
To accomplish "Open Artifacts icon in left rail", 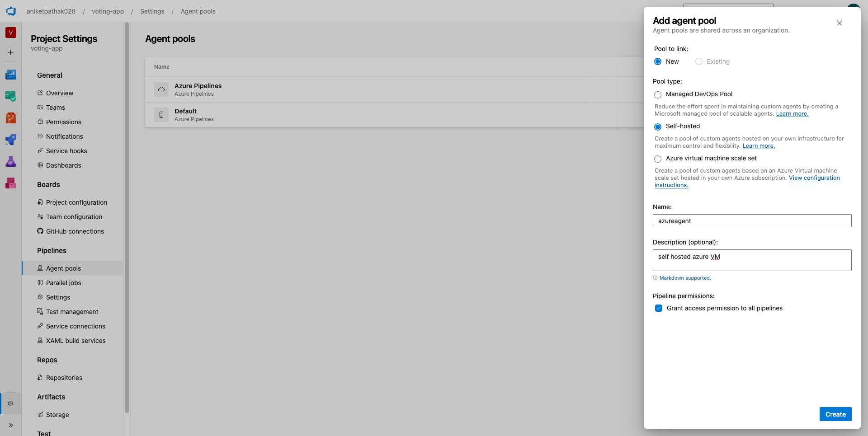I will point(11,183).
